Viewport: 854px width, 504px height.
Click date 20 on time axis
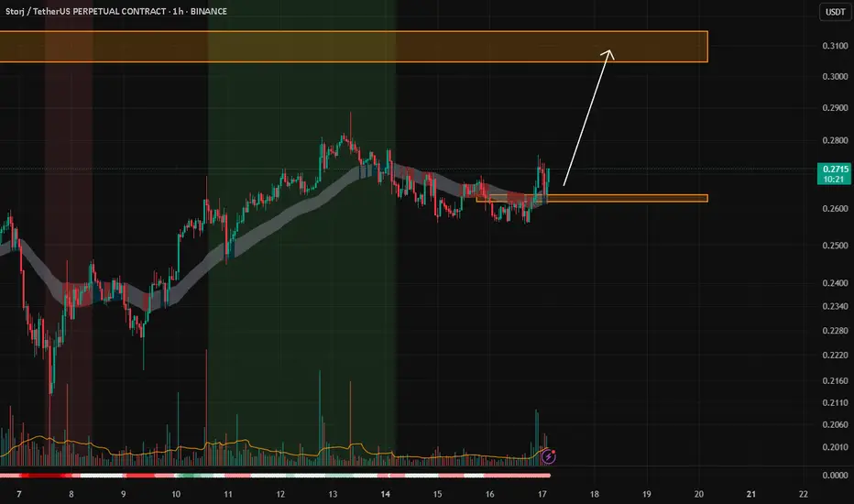pyautogui.click(x=699, y=494)
